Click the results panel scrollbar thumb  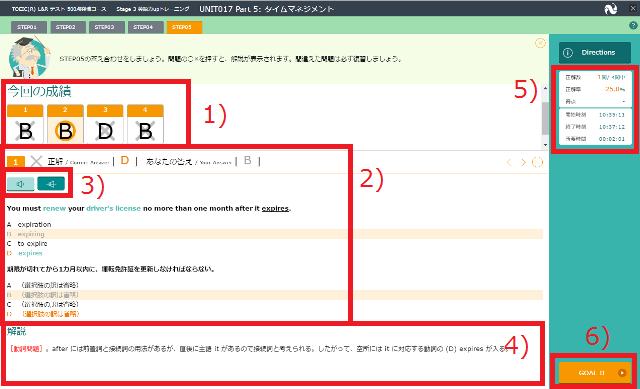(x=545, y=118)
